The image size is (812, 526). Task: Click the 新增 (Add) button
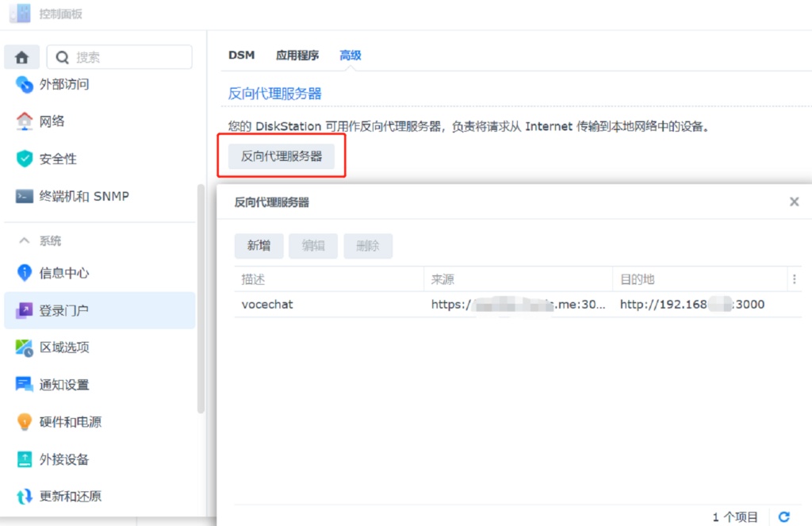(x=259, y=246)
